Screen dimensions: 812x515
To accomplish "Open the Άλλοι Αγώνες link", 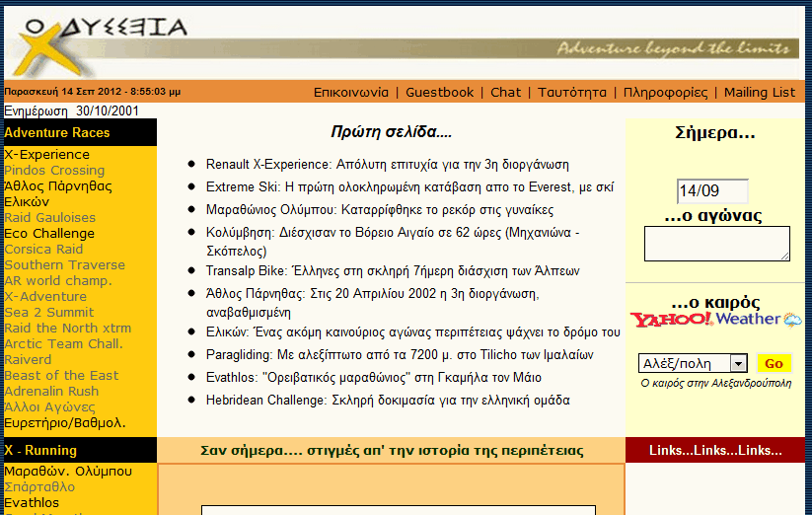I will coord(49,406).
